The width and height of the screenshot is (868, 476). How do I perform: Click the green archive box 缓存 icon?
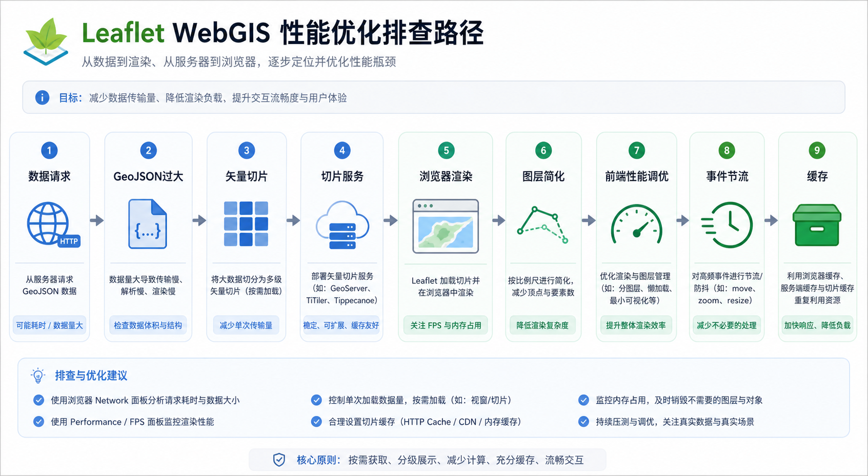point(817,225)
